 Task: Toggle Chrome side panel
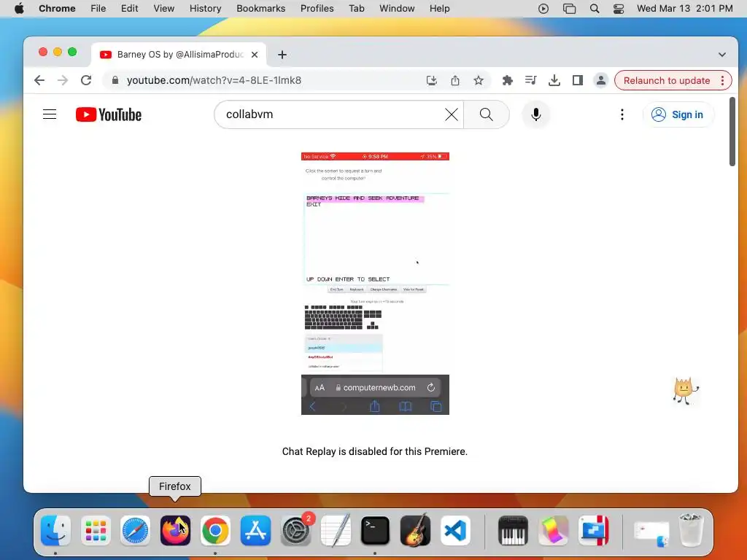578,80
